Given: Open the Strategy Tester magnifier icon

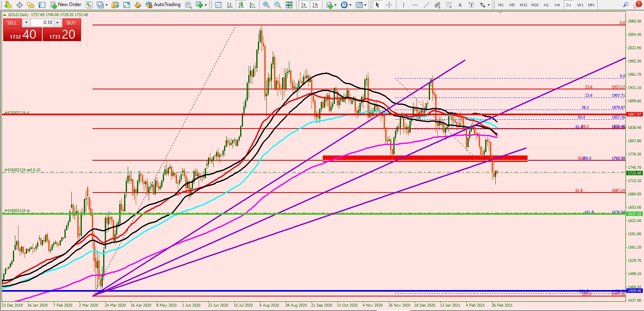Looking at the screenshot, I should 188,5.
